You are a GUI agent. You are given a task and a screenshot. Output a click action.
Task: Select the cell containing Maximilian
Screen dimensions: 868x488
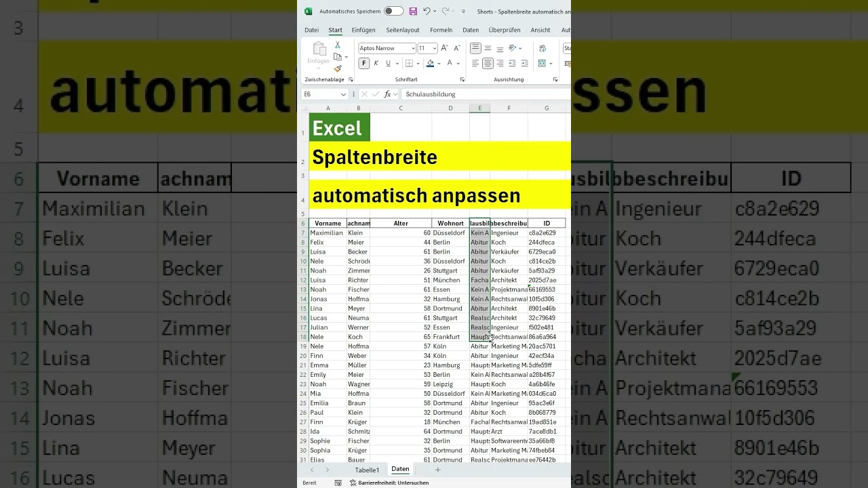(x=328, y=232)
